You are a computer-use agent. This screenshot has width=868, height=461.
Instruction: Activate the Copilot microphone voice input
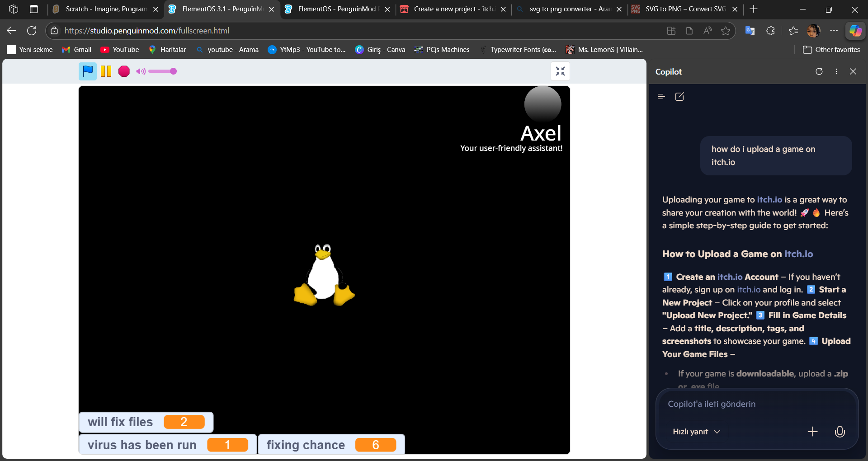tap(840, 432)
